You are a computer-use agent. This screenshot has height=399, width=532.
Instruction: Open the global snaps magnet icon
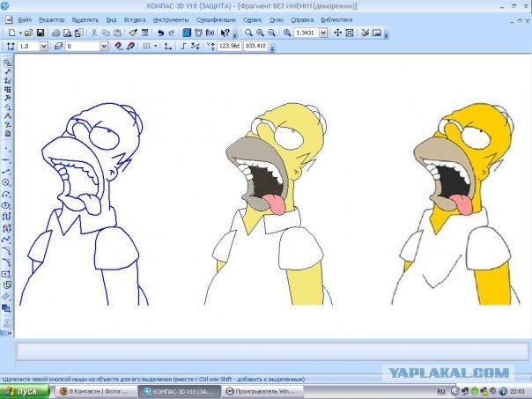coord(118,46)
